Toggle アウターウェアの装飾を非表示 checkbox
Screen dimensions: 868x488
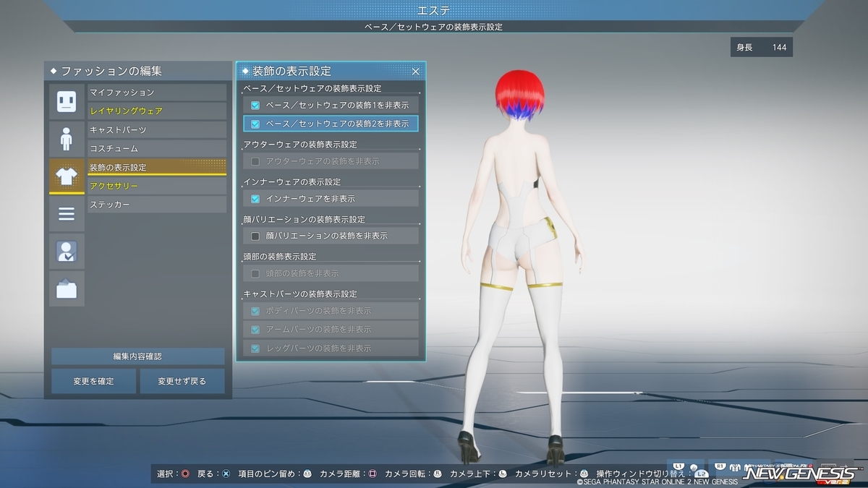255,161
